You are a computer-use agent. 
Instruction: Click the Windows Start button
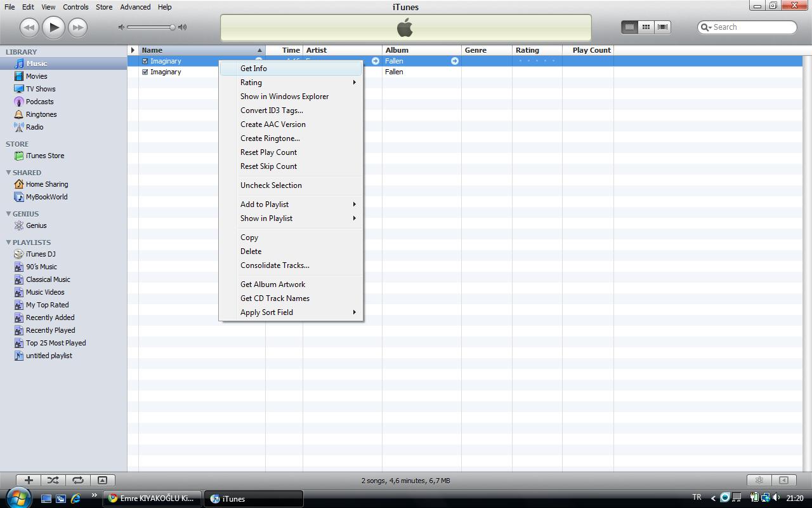[18, 498]
